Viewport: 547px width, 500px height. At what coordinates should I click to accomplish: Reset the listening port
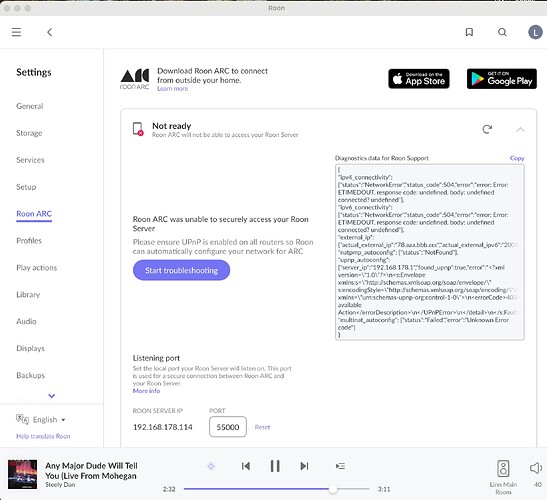[x=262, y=427]
